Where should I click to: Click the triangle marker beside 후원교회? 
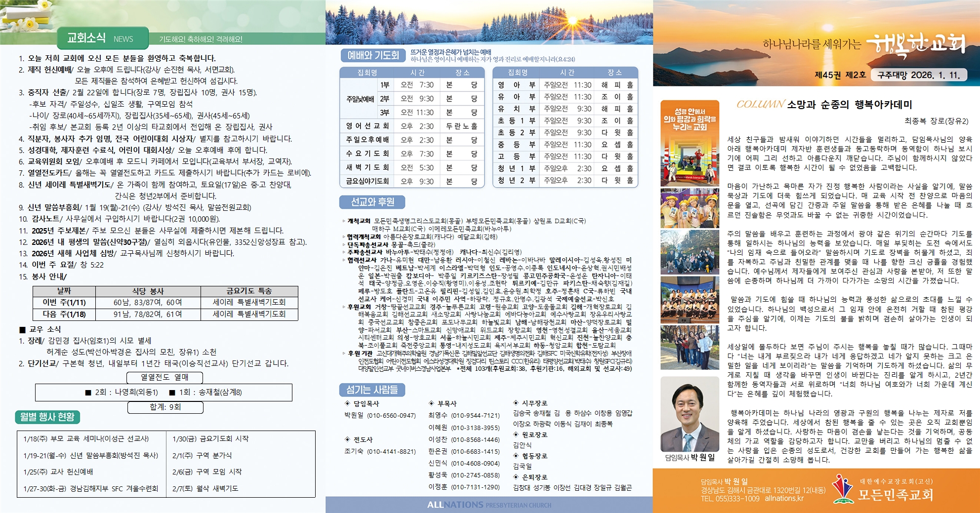(344, 307)
